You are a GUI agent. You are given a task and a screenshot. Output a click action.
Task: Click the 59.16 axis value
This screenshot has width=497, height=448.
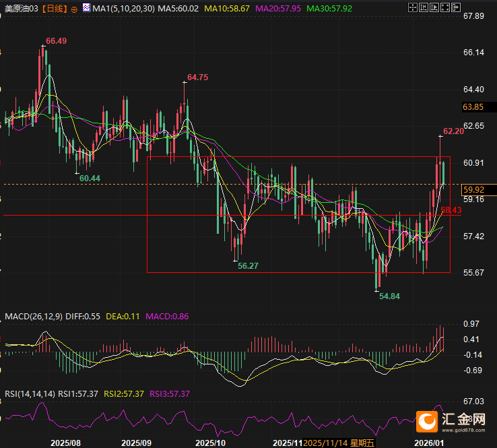474,199
